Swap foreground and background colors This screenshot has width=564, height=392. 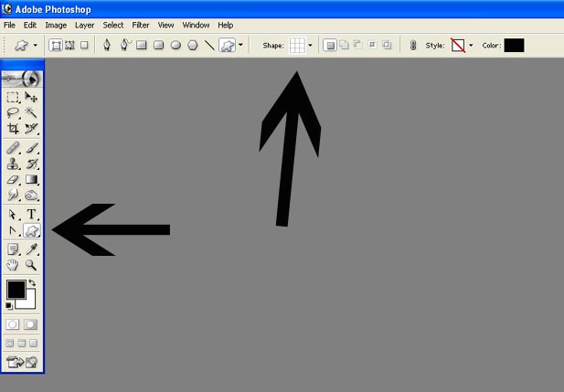click(32, 282)
